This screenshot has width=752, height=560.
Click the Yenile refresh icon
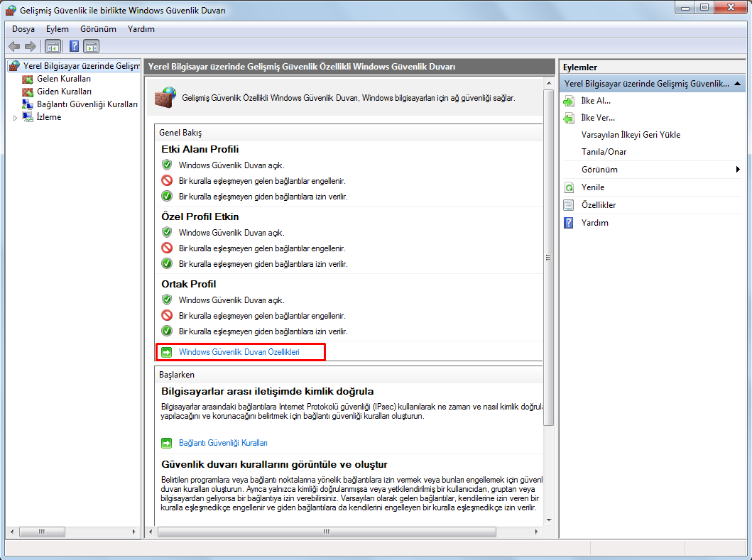click(569, 187)
